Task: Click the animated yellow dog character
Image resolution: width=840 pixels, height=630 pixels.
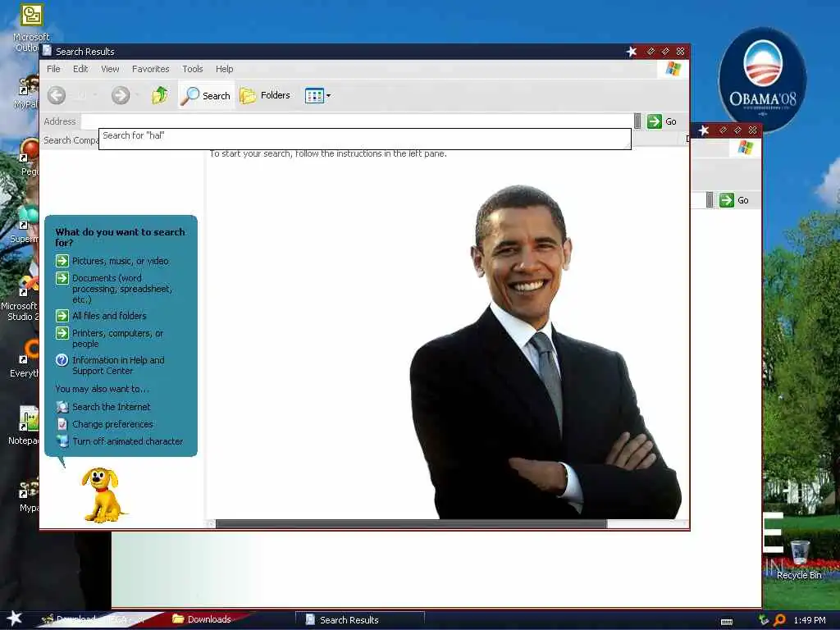Action: (x=103, y=495)
